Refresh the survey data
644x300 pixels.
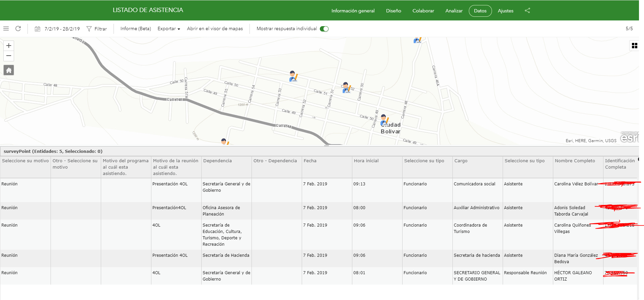point(18,29)
